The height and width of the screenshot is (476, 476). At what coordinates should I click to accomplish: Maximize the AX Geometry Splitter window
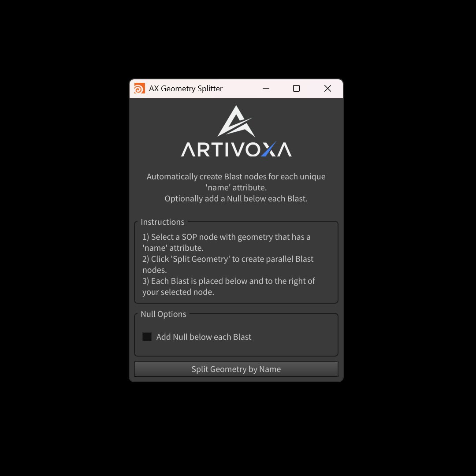point(296,88)
